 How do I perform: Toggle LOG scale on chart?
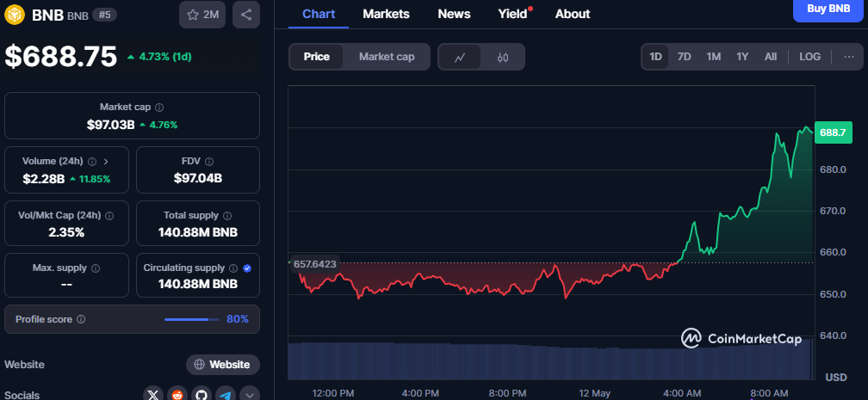(809, 57)
